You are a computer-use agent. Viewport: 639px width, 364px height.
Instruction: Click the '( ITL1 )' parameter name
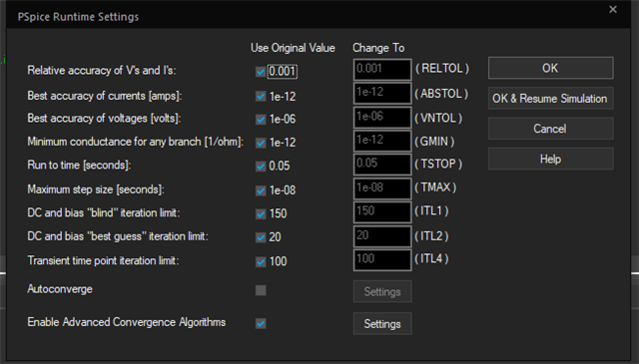pyautogui.click(x=431, y=210)
